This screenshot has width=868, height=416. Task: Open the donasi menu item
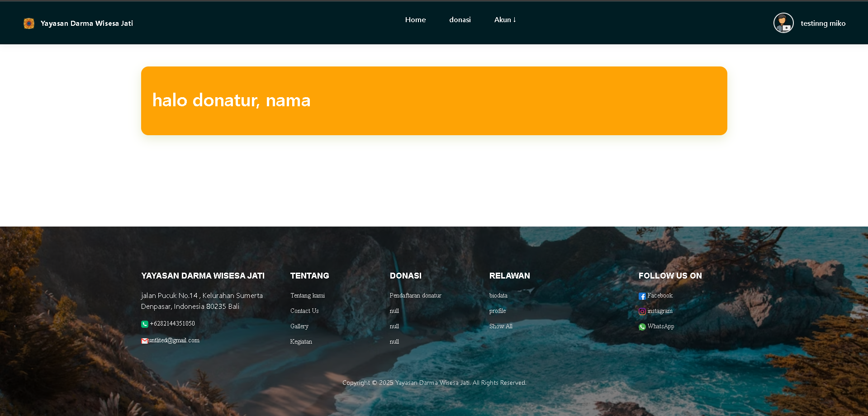pos(460,19)
